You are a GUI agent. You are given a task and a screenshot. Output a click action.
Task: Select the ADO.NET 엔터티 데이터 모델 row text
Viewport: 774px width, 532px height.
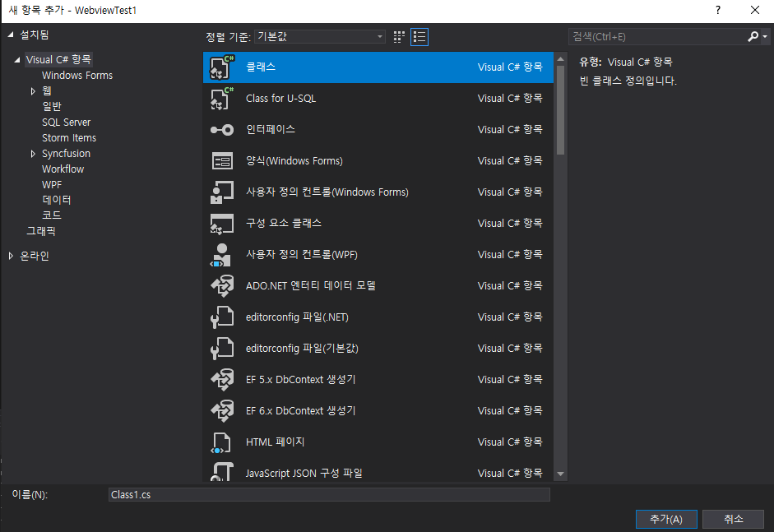310,286
